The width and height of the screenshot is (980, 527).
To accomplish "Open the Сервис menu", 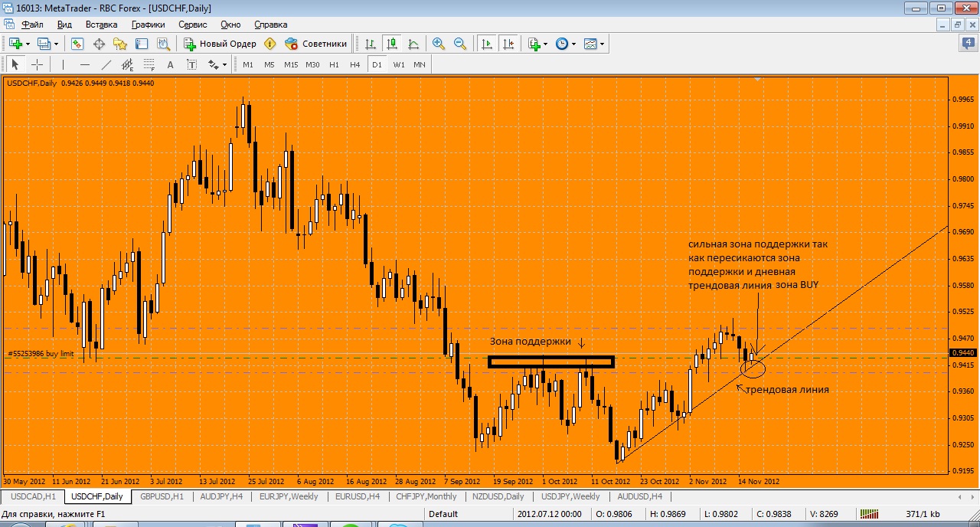I will [193, 25].
